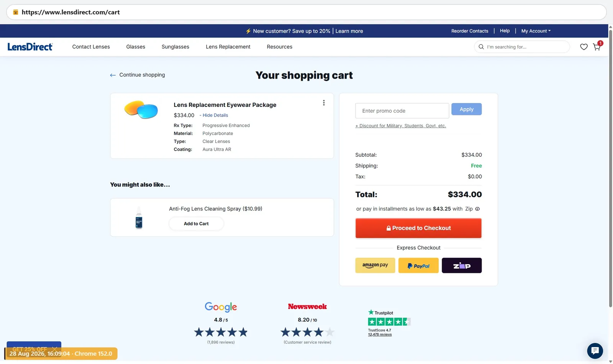613x364 pixels.
Task: Focus the promo code input field
Action: (402, 111)
